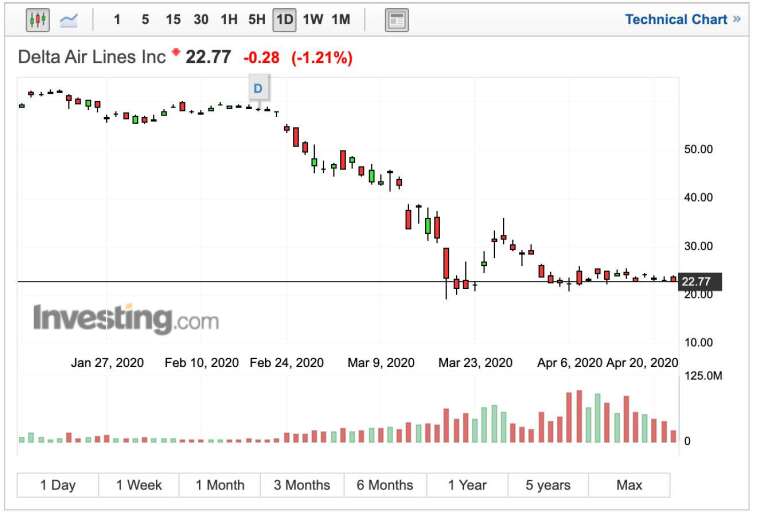Select the 1D daily interval

tap(285, 20)
